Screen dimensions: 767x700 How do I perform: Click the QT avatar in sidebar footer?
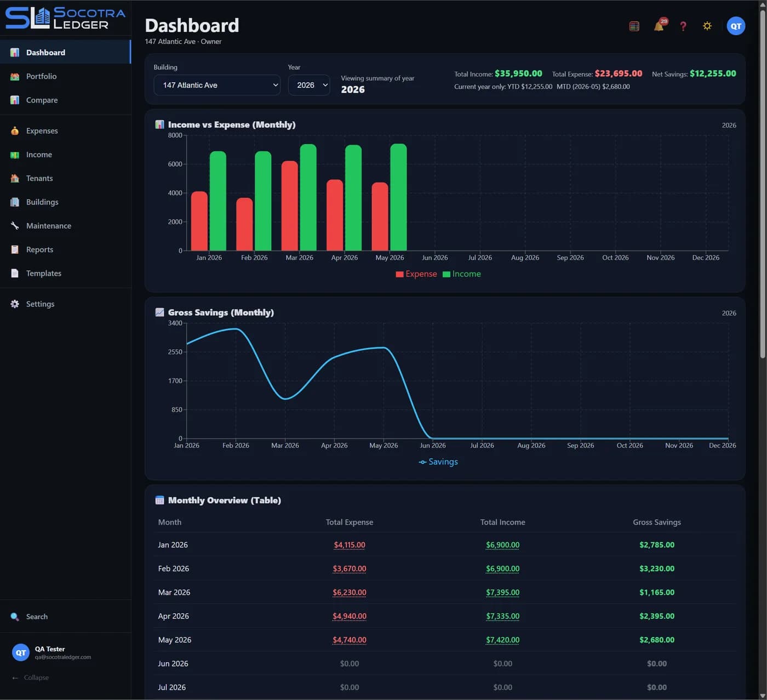pyautogui.click(x=20, y=652)
